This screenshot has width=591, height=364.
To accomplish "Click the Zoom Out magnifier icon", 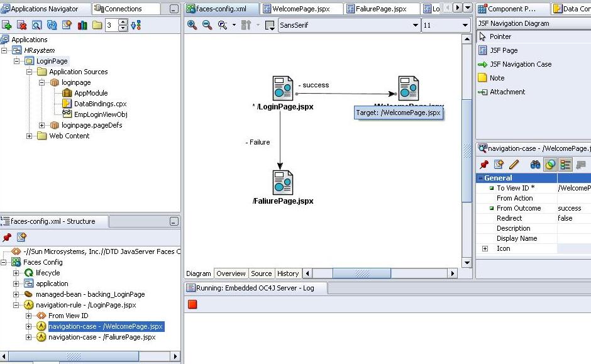I will [207, 25].
